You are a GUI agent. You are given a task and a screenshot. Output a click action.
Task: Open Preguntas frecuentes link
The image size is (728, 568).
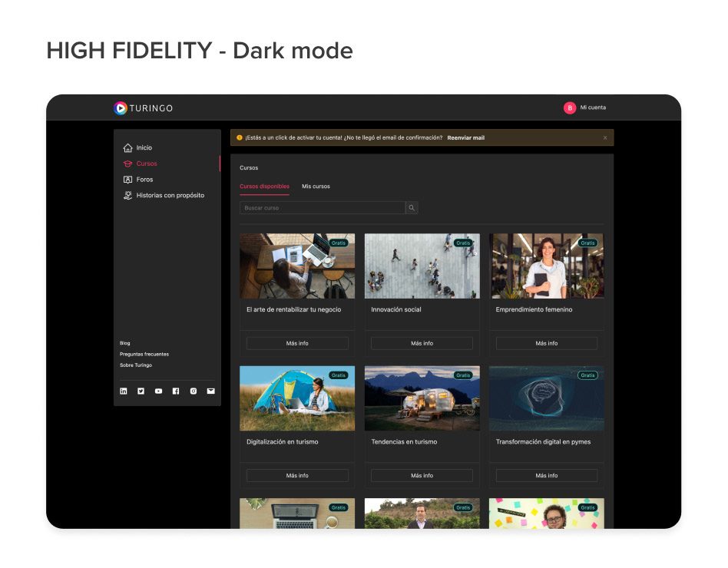click(144, 355)
